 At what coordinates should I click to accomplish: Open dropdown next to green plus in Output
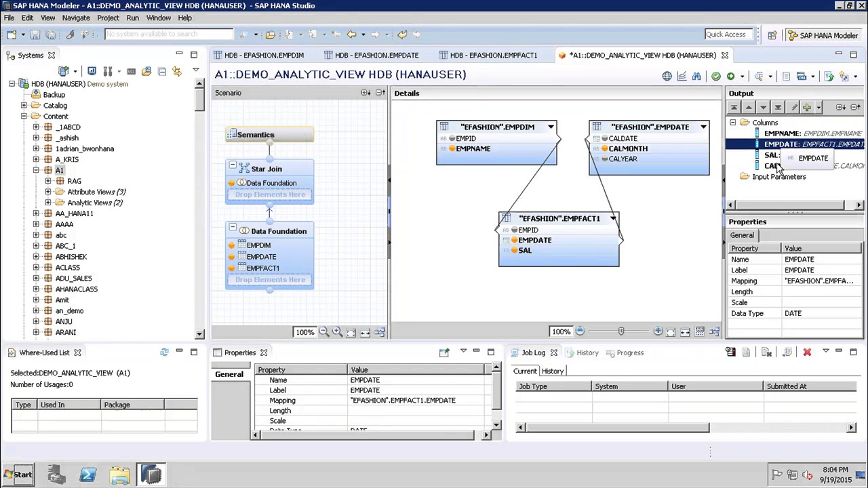click(818, 107)
